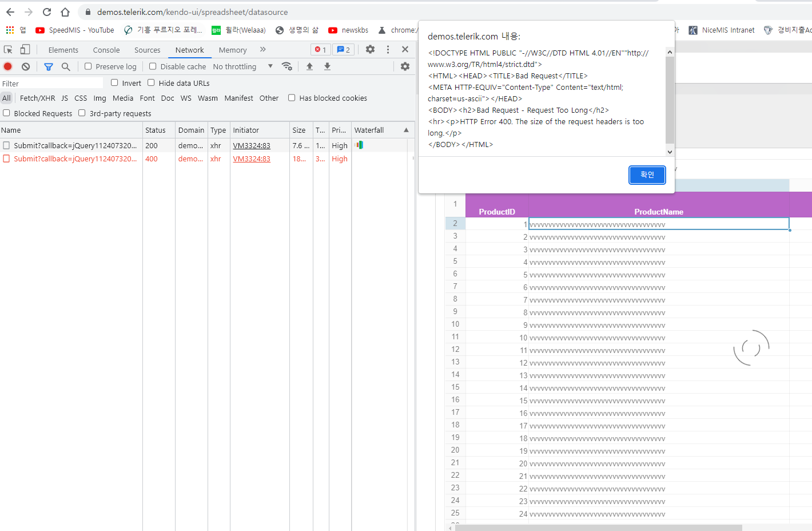The image size is (812, 531).
Task: Open the VM3324:83 initiator link of the 200 request
Action: [252, 146]
